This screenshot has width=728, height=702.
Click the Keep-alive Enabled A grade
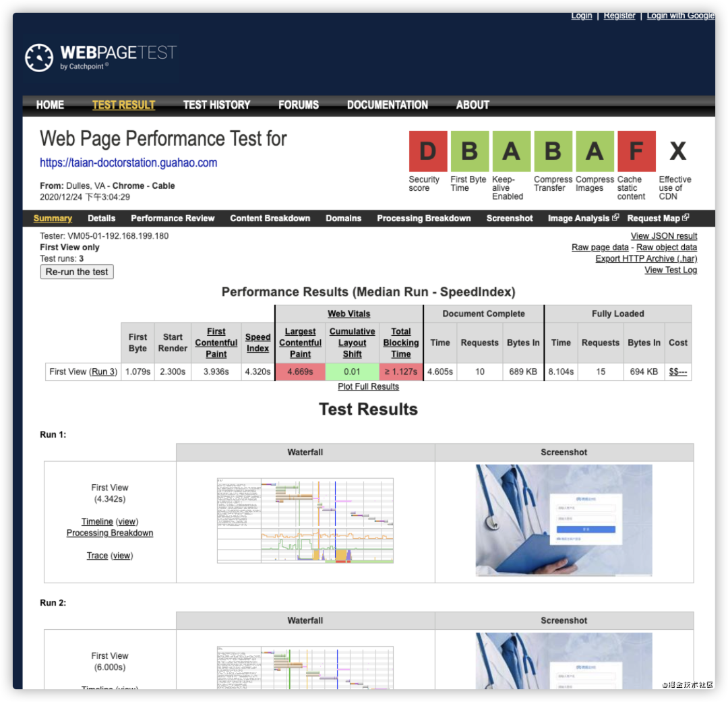pos(511,151)
